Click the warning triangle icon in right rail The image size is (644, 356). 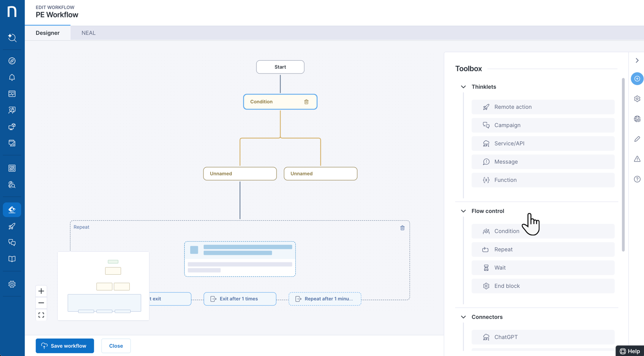click(x=637, y=159)
